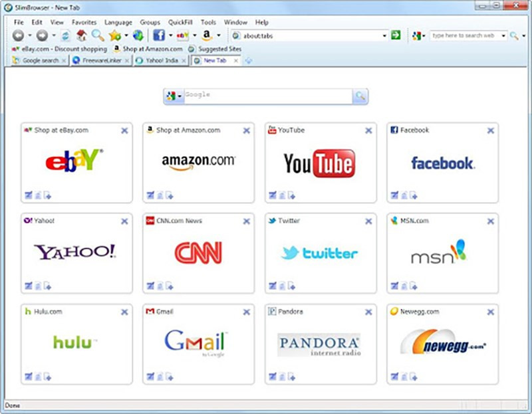This screenshot has height=414, width=532.
Task: Open the Facebook toolbar icon
Action: click(x=159, y=35)
